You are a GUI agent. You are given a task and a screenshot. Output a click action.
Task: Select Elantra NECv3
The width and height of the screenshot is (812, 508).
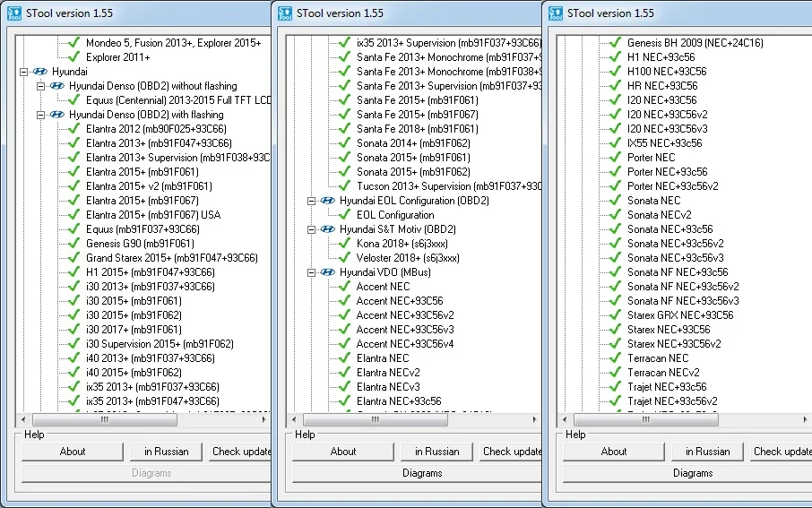pyautogui.click(x=388, y=387)
